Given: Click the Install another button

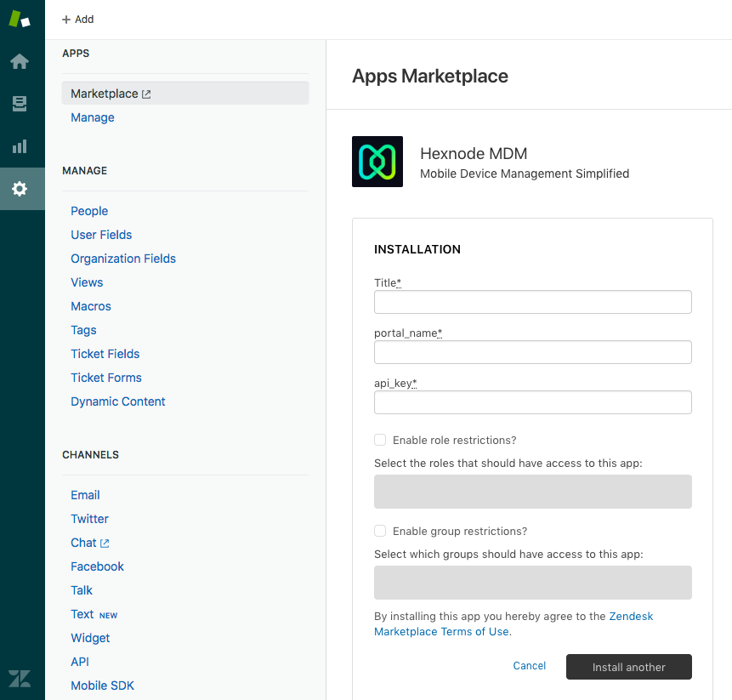Looking at the screenshot, I should pyautogui.click(x=629, y=667).
